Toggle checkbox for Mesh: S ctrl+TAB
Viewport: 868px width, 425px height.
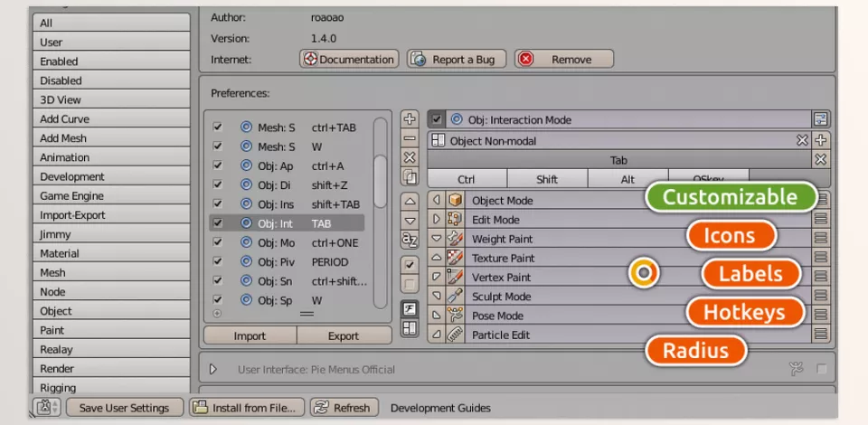click(x=218, y=127)
